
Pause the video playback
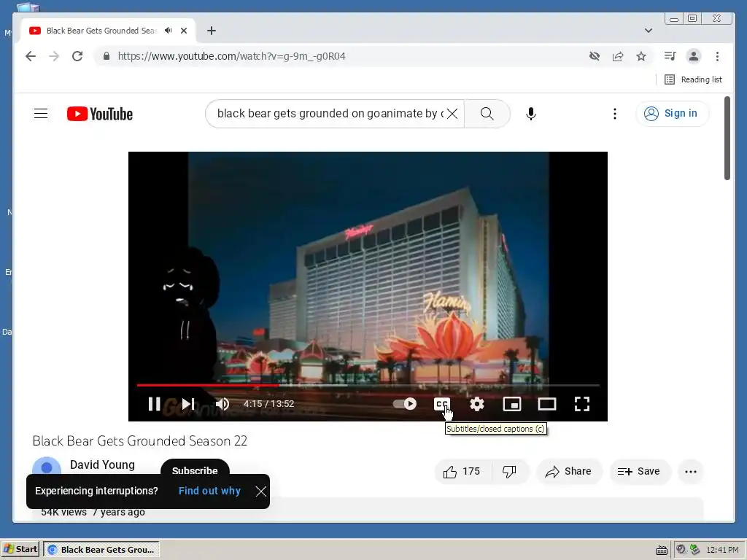[154, 404]
